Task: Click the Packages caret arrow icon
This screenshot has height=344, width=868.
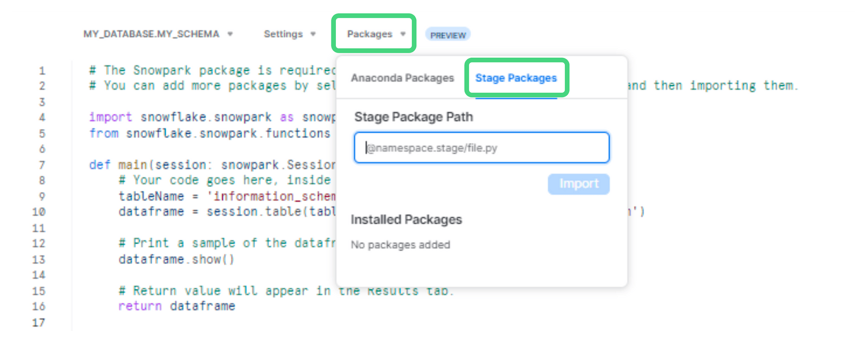Action: 403,34
